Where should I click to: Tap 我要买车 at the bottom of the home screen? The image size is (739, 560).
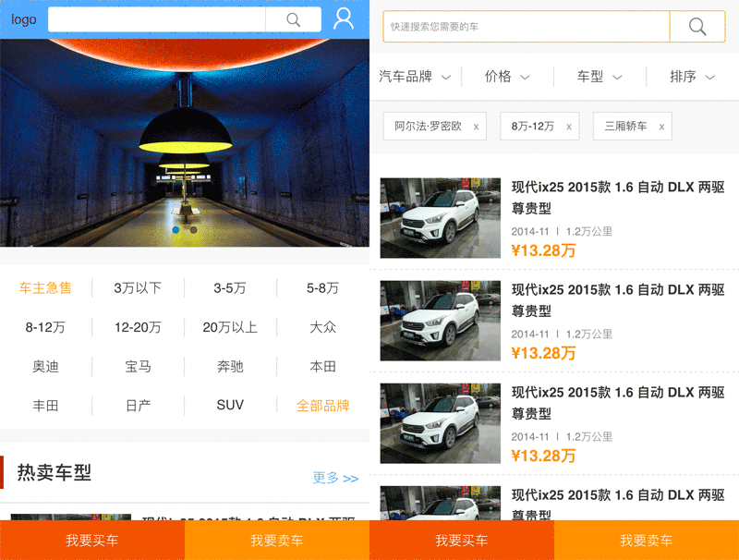(x=92, y=541)
